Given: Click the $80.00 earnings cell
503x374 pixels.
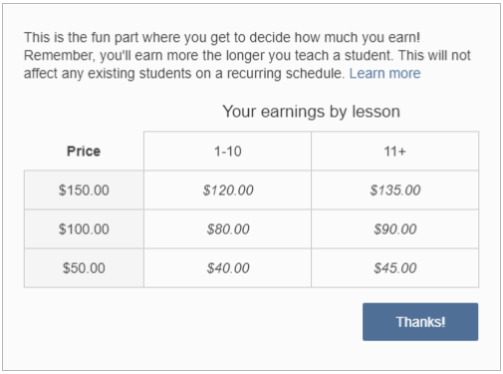Looking at the screenshot, I should [228, 229].
